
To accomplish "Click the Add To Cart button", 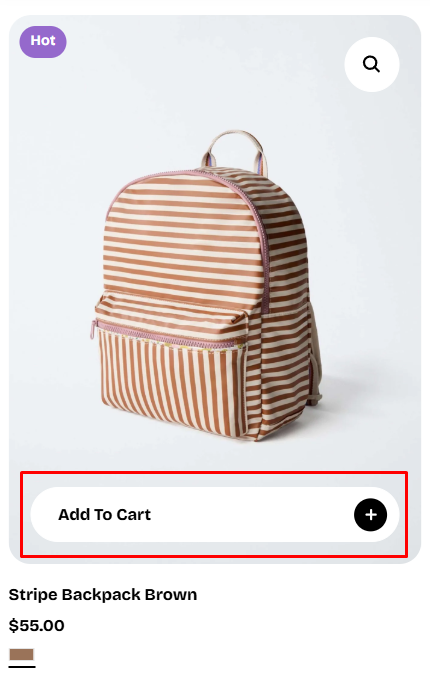I will pos(215,515).
